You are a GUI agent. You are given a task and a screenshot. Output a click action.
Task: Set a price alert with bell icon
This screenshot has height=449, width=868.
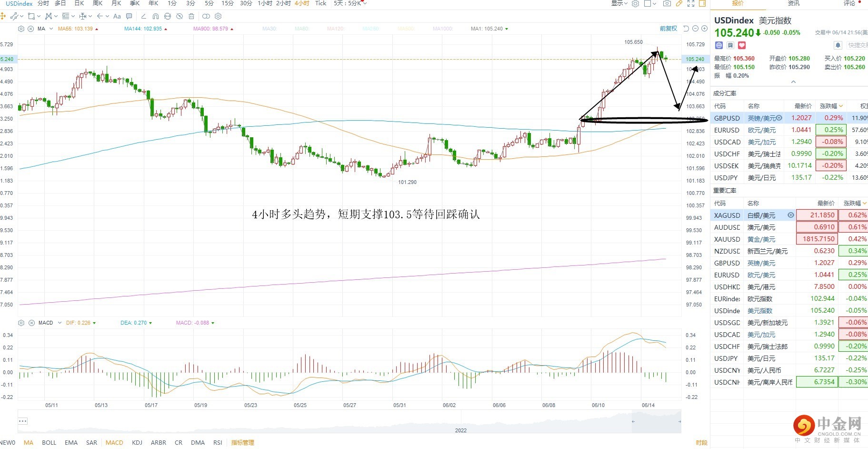pos(838,45)
